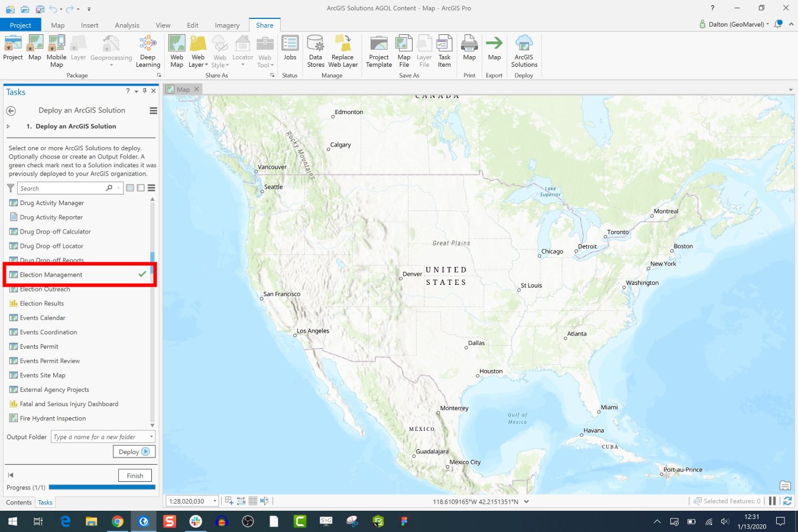
Task: Open the Deep Learning package tool
Action: [x=148, y=51]
